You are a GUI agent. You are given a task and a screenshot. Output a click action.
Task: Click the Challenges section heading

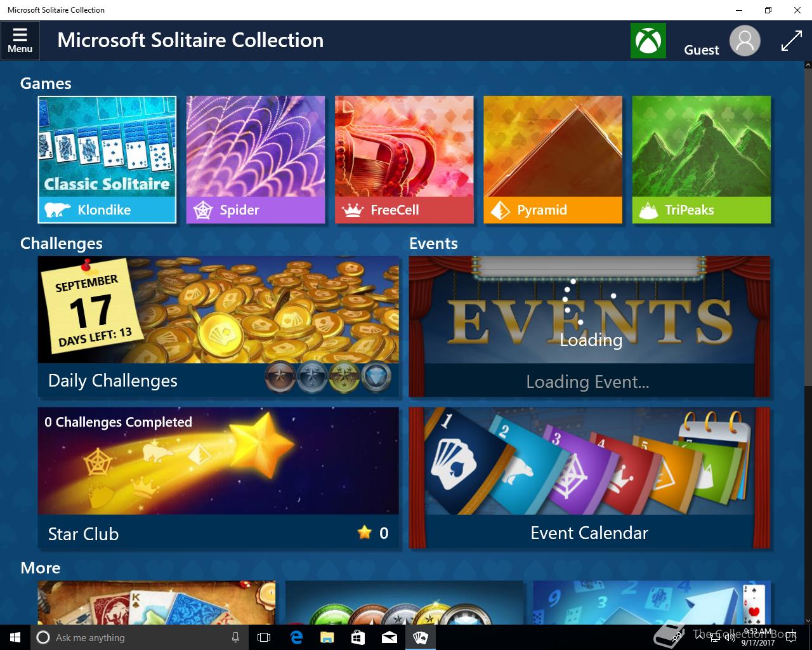(62, 243)
